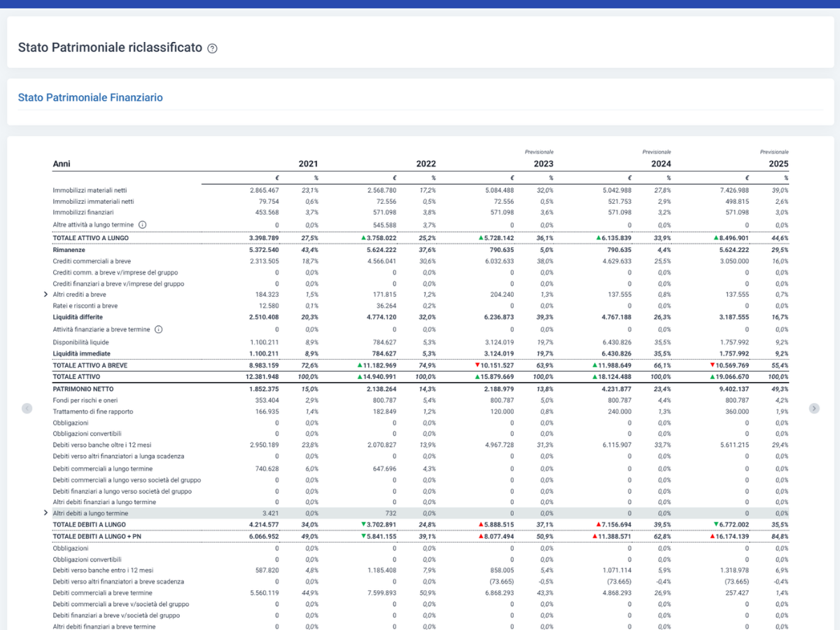Click the 2021 value 3.421

[272, 513]
